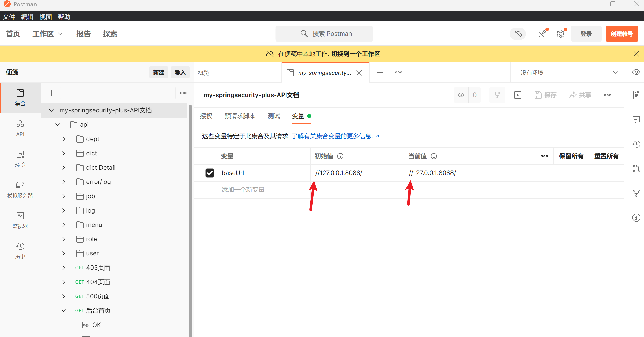Open the History sidebar panel

click(20, 251)
